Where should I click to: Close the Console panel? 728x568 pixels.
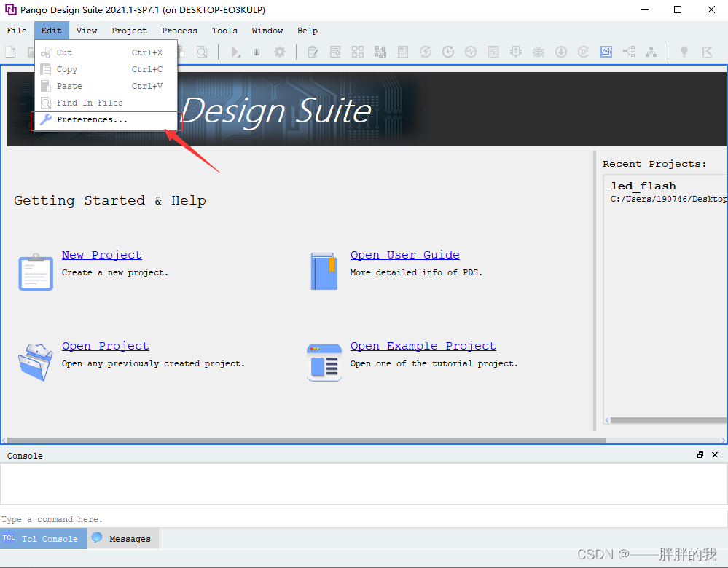pos(715,455)
